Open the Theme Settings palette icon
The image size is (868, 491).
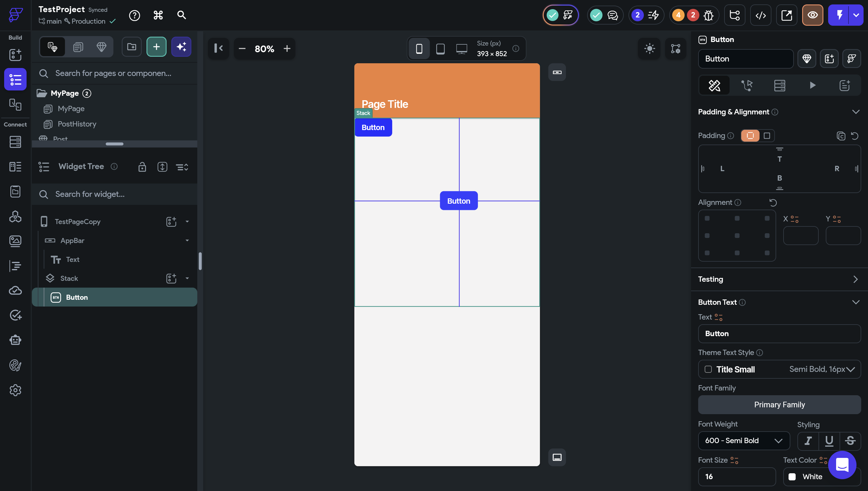pos(15,365)
